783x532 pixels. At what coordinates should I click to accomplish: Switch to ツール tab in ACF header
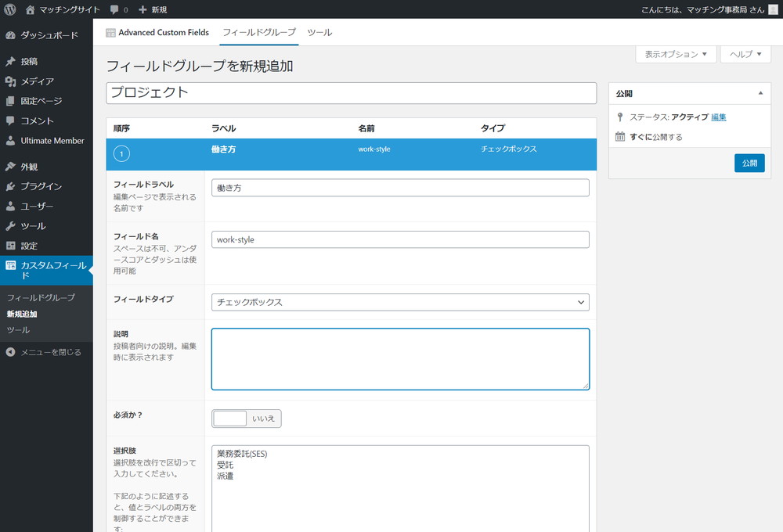pyautogui.click(x=319, y=32)
